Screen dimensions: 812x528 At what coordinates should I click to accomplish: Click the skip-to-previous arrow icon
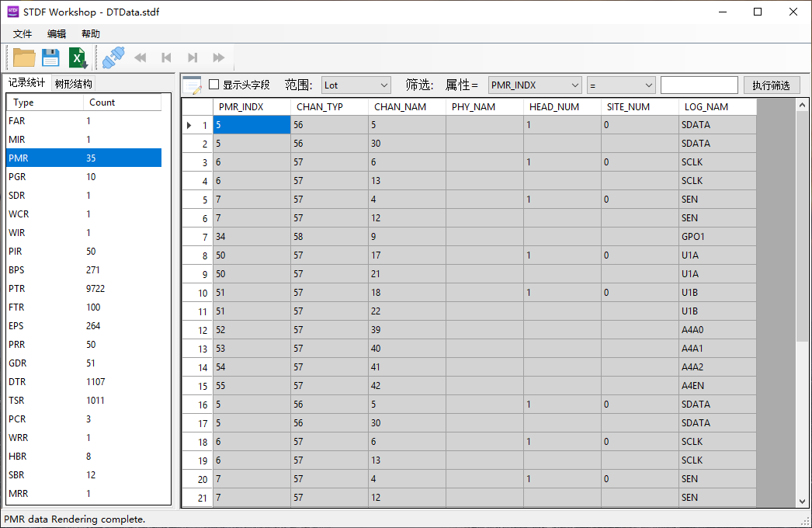pyautogui.click(x=166, y=57)
